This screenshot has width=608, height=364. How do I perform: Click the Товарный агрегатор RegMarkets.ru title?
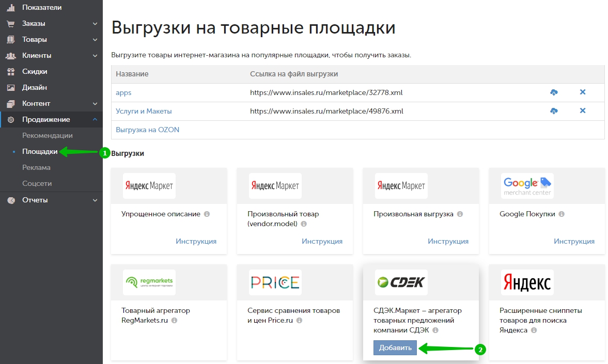point(155,315)
